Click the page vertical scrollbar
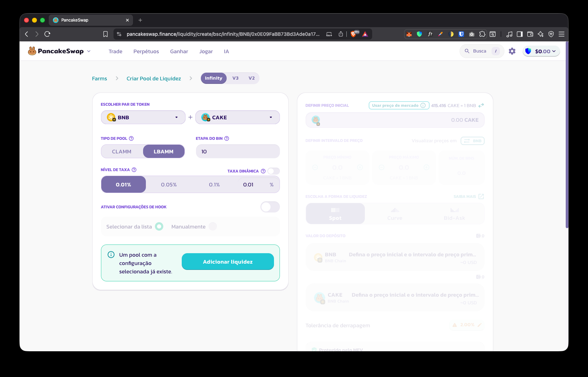Screen dimensions: 588x377 (567, 135)
